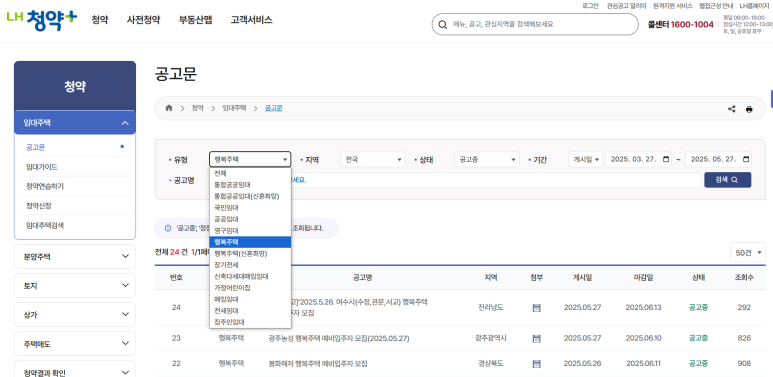Open 임대주택검색 in sidebar
The image size is (773, 377).
coord(44,225)
